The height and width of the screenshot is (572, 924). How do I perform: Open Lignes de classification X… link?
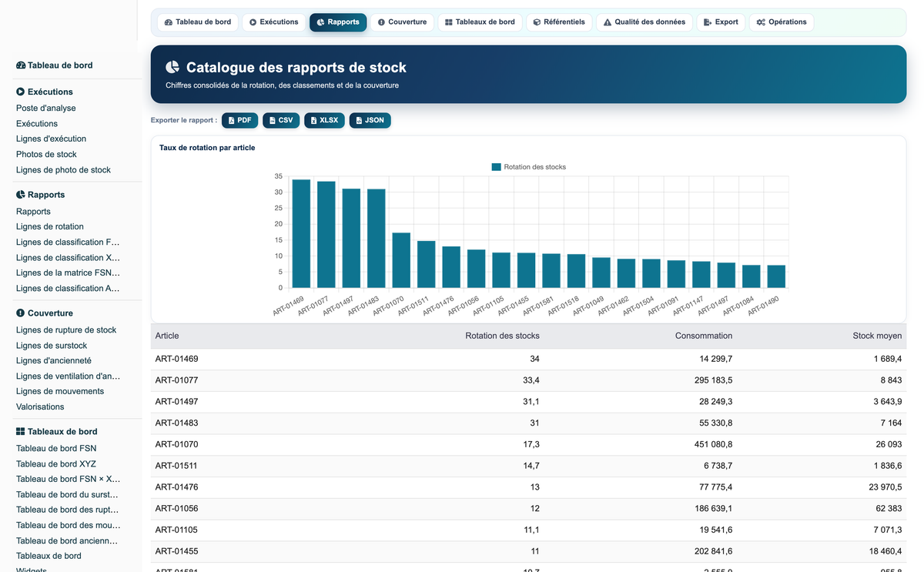(x=68, y=258)
